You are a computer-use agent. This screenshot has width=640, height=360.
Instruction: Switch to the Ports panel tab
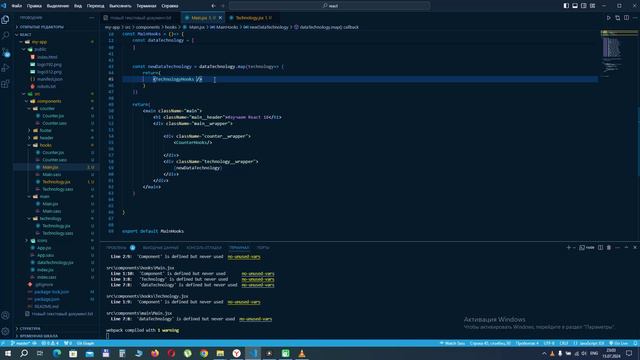point(263,247)
